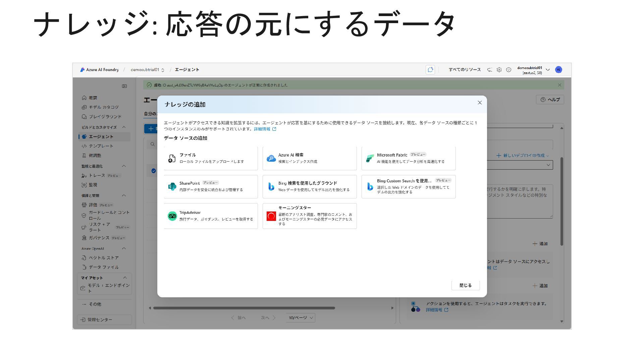Image resolution: width=644 pixels, height=362 pixels.
Task: Open モデル カタログ in sidebar
Action: pos(104,107)
